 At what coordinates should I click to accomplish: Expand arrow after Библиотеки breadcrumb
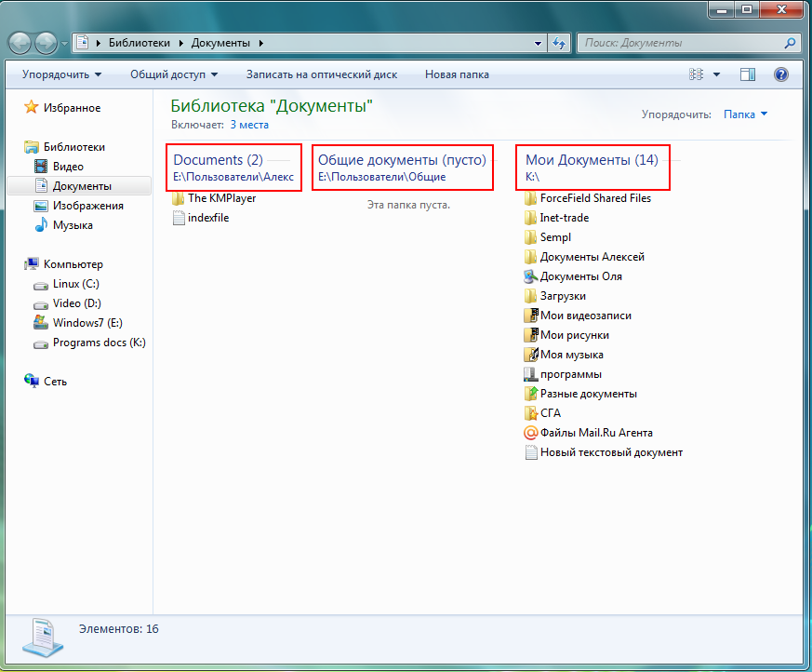181,43
